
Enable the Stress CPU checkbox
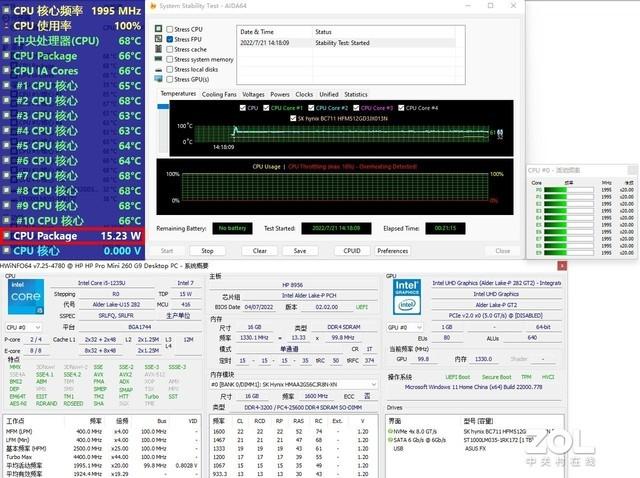(170, 29)
